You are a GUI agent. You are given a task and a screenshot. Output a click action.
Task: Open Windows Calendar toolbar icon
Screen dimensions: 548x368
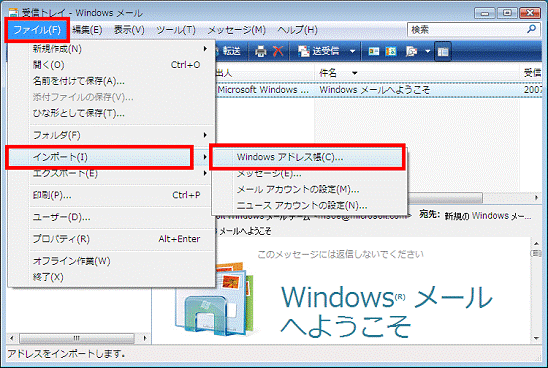391,52
